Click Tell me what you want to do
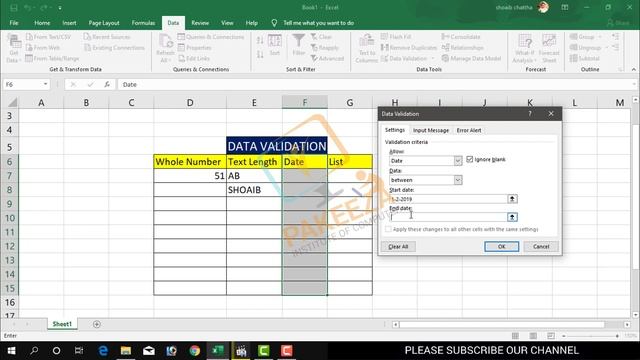Image resolution: width=640 pixels, height=360 pixels. (x=318, y=23)
